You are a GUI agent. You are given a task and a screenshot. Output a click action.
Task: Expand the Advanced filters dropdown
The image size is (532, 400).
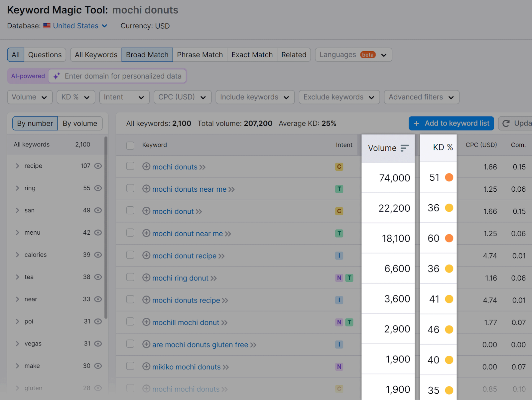point(421,97)
